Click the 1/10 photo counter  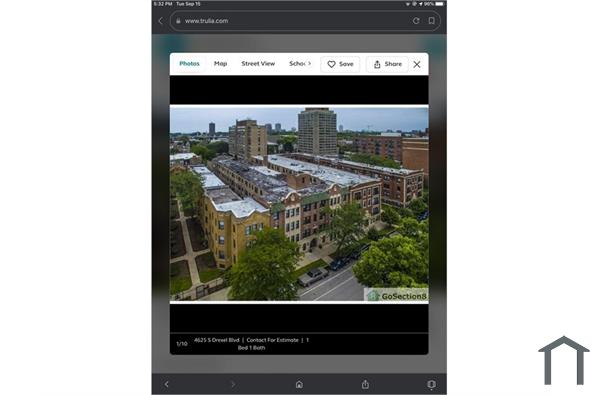tap(182, 344)
